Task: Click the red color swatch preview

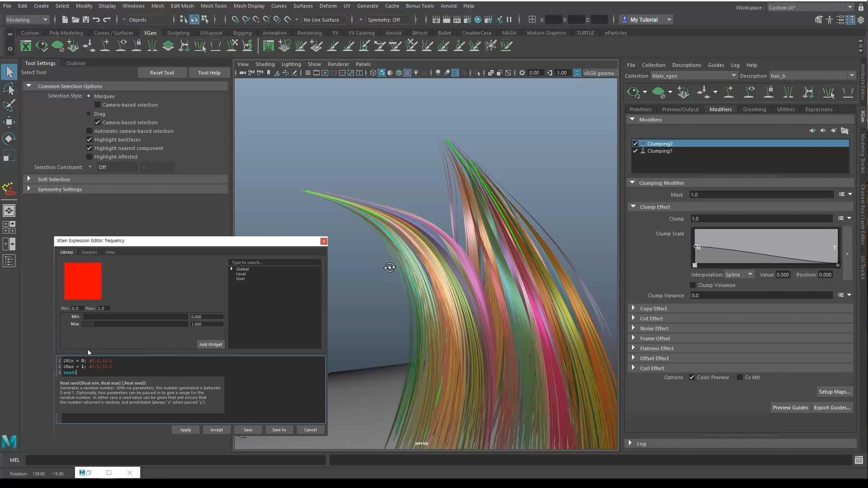Action: tap(83, 281)
